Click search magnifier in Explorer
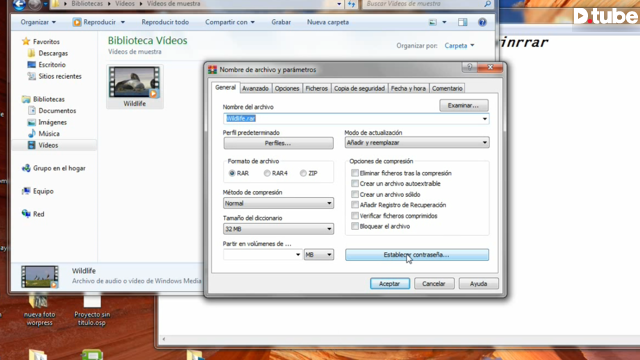 click(x=487, y=4)
